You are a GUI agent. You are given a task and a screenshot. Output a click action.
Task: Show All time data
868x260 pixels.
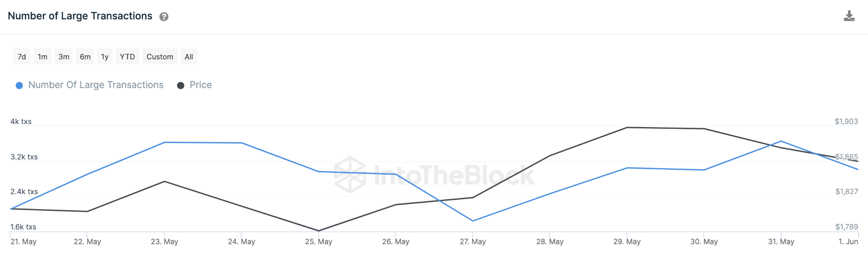coord(189,56)
